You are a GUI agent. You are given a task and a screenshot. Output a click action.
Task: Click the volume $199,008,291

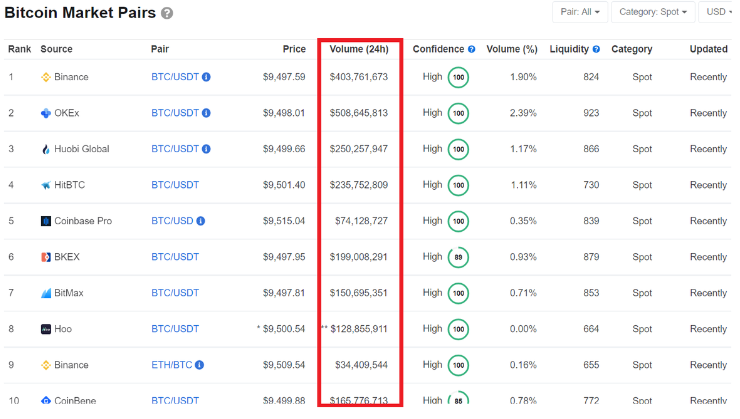(359, 257)
